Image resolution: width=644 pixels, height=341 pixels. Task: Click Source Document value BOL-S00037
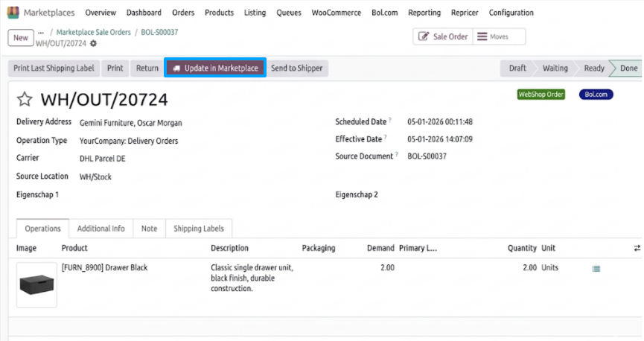(x=427, y=156)
